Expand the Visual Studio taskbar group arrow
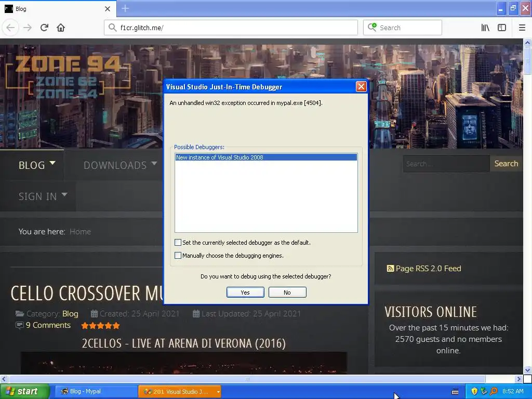Image resolution: width=532 pixels, height=399 pixels. (x=218, y=392)
